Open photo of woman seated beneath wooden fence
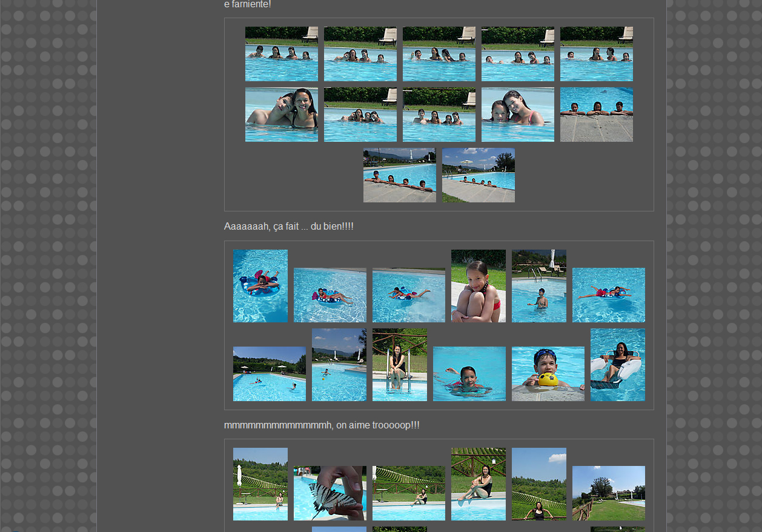The height and width of the screenshot is (532, 762). (478, 484)
